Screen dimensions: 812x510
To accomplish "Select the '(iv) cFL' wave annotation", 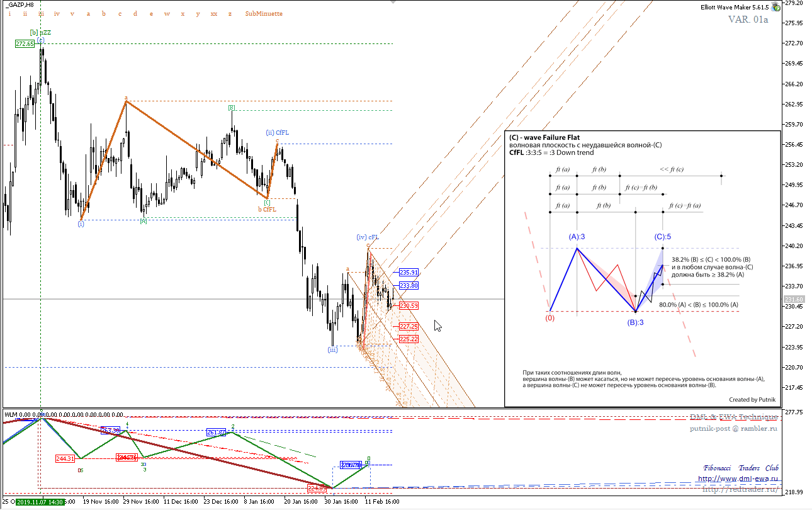I will click(368, 237).
